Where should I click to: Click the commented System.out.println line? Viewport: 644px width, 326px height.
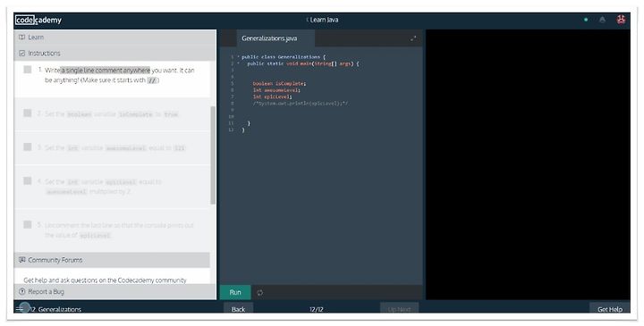(x=301, y=104)
